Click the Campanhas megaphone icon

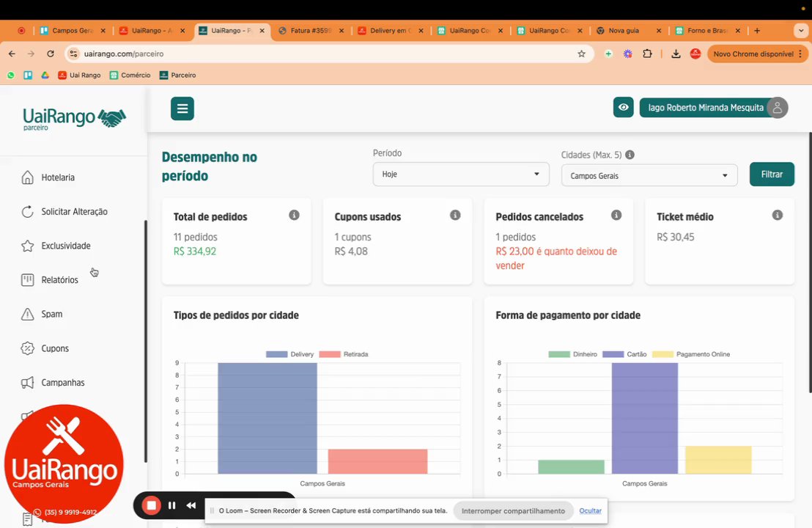[x=27, y=382]
